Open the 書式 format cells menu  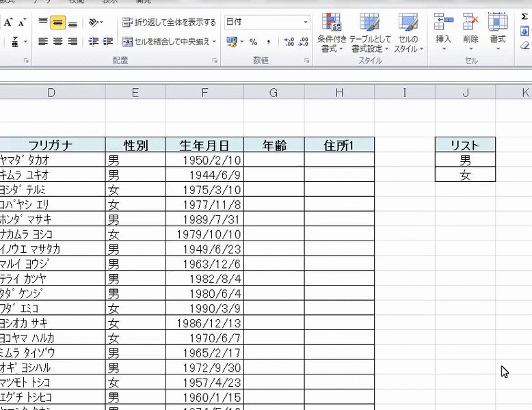click(498, 33)
